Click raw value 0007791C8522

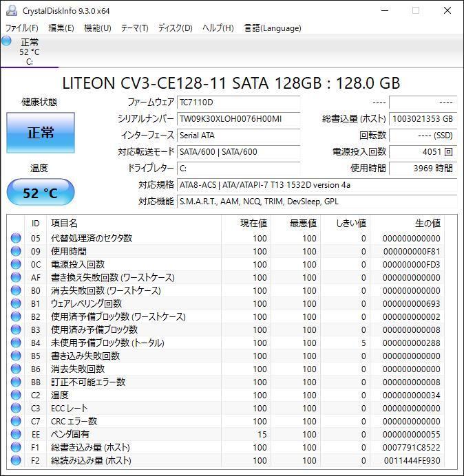pyautogui.click(x=412, y=447)
